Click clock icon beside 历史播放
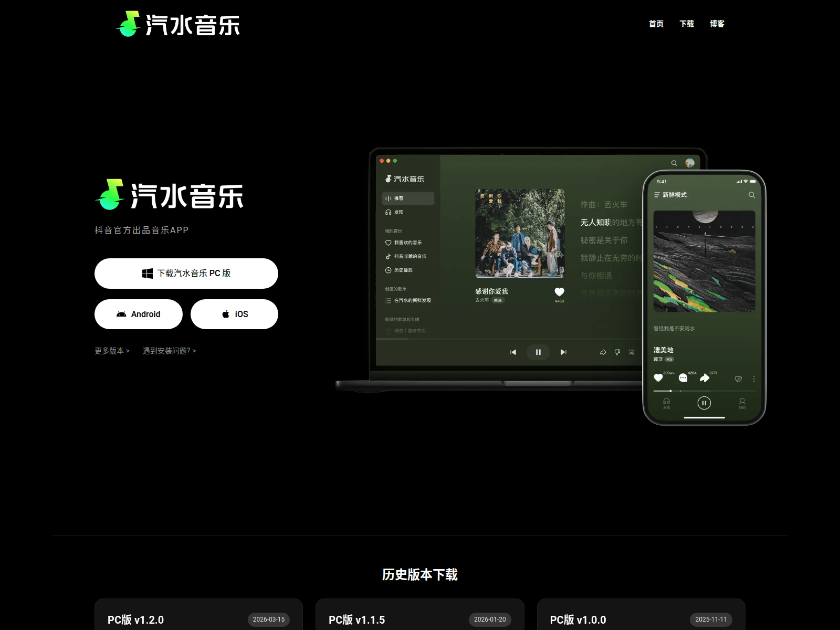Viewport: 840px width, 630px height. point(388,270)
